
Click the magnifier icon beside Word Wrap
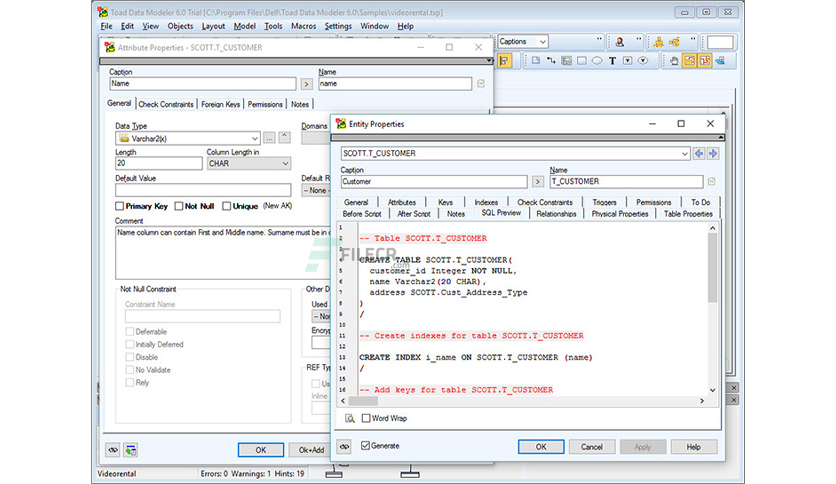pyautogui.click(x=350, y=418)
